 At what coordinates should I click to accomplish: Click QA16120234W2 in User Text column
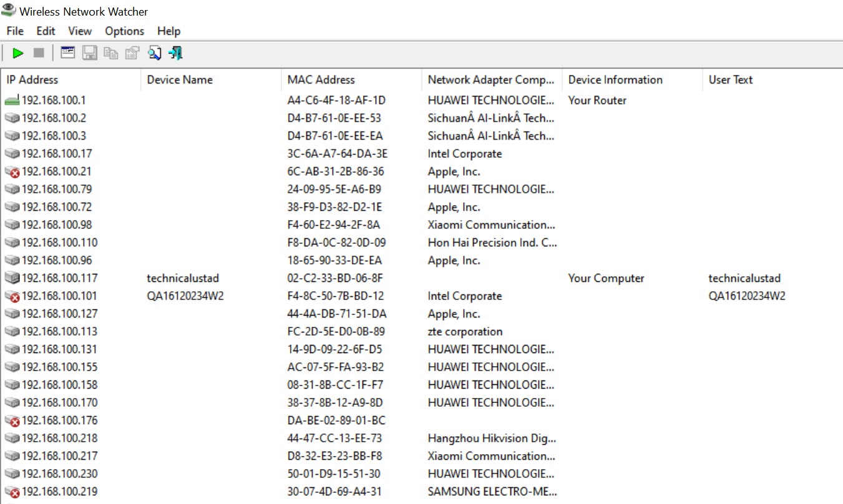(x=747, y=296)
